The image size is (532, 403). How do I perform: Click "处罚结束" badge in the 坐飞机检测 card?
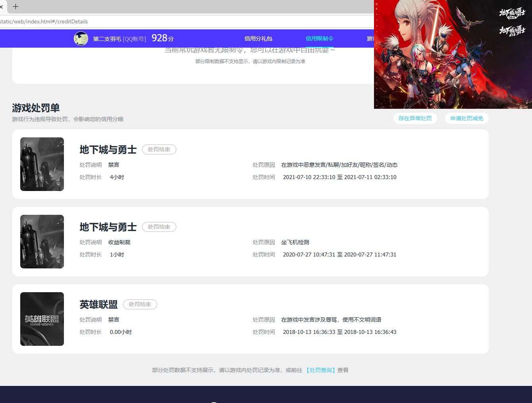[159, 227]
